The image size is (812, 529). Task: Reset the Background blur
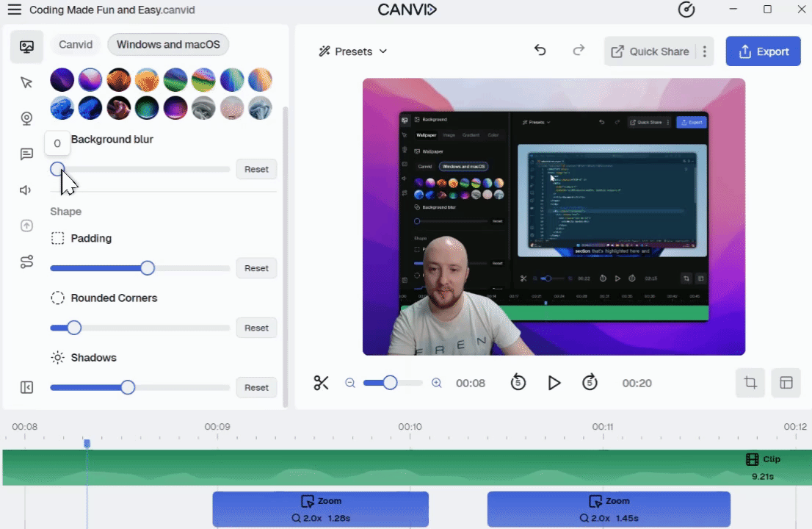point(256,170)
